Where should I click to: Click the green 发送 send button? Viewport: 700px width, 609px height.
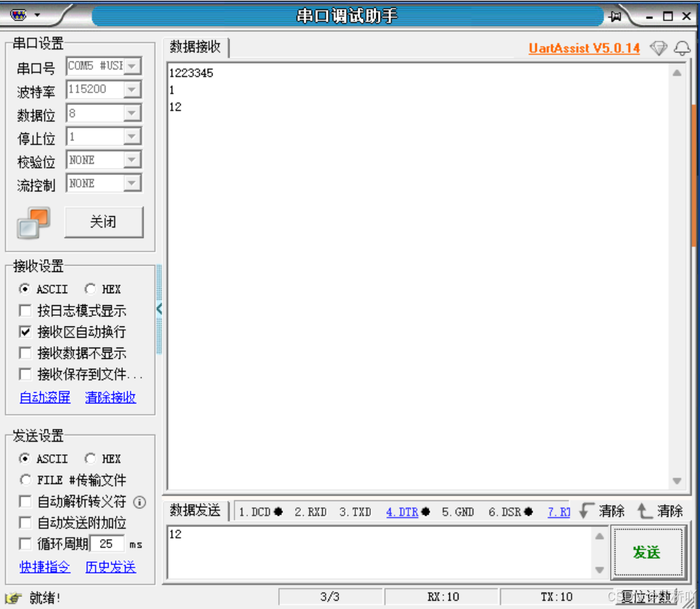point(647,552)
